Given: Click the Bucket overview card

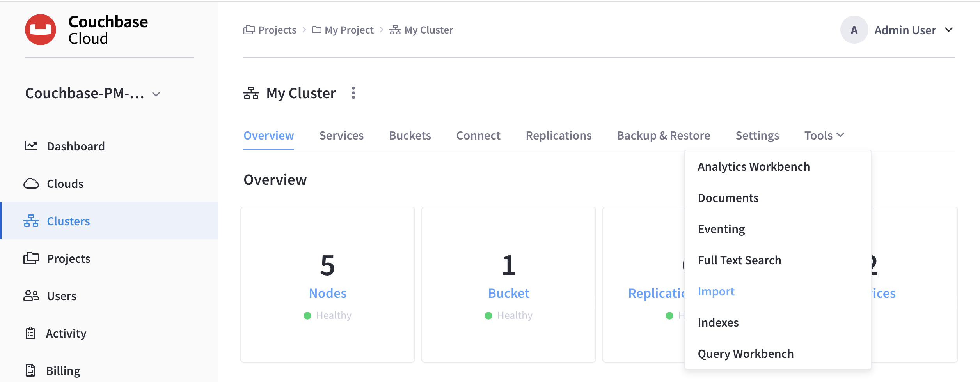Looking at the screenshot, I should coord(508,284).
